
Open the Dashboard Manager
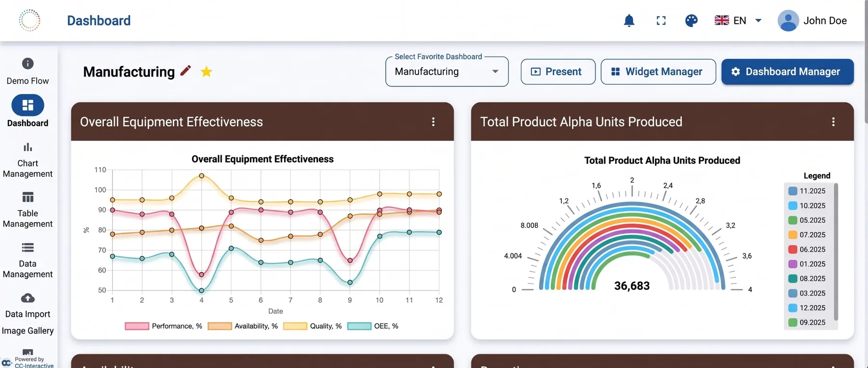[787, 72]
